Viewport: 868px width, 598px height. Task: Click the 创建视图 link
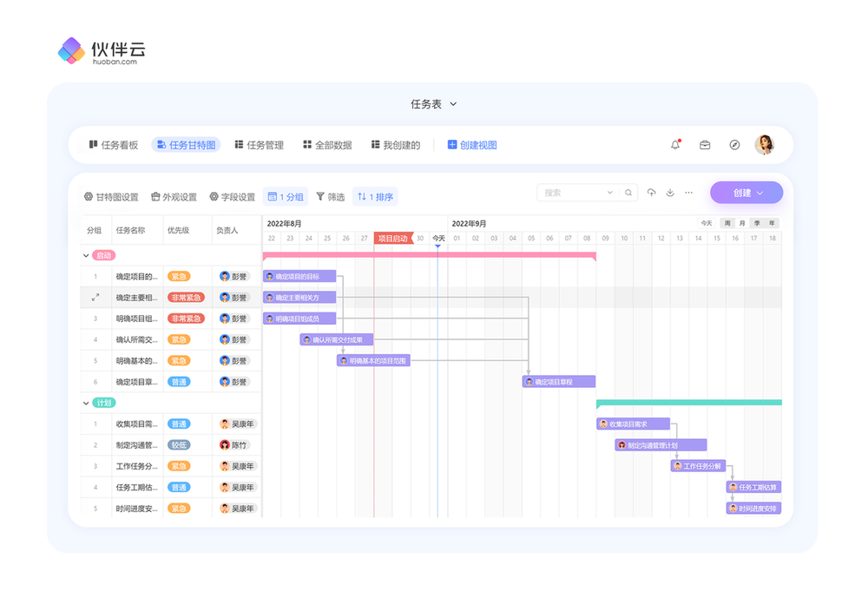(x=472, y=145)
